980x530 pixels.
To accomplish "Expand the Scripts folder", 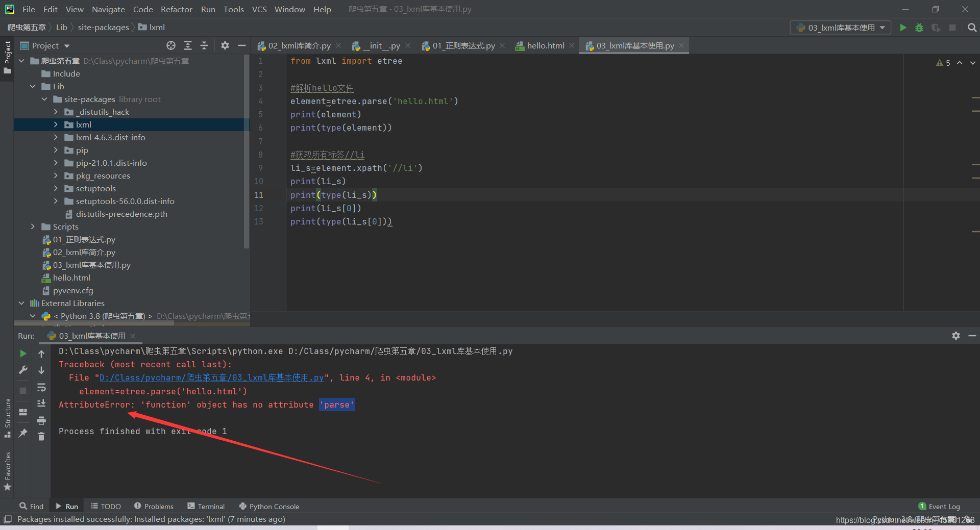I will point(33,226).
